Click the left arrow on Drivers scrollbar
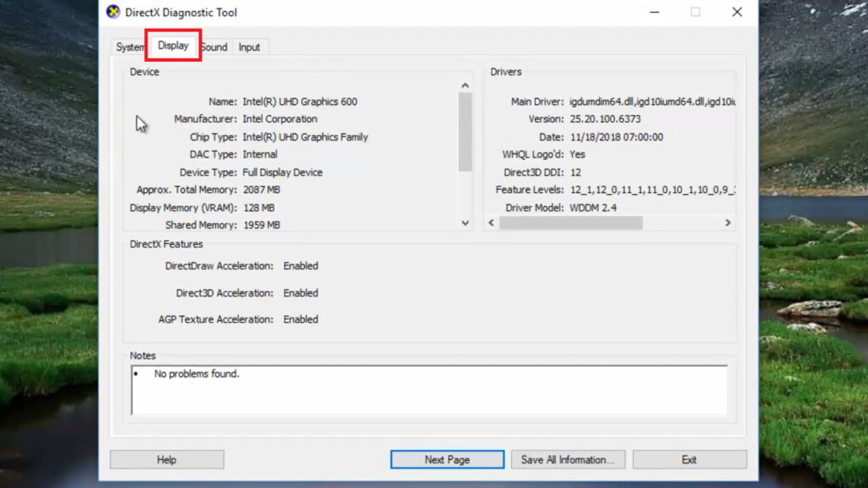The image size is (868, 488). pyautogui.click(x=490, y=223)
